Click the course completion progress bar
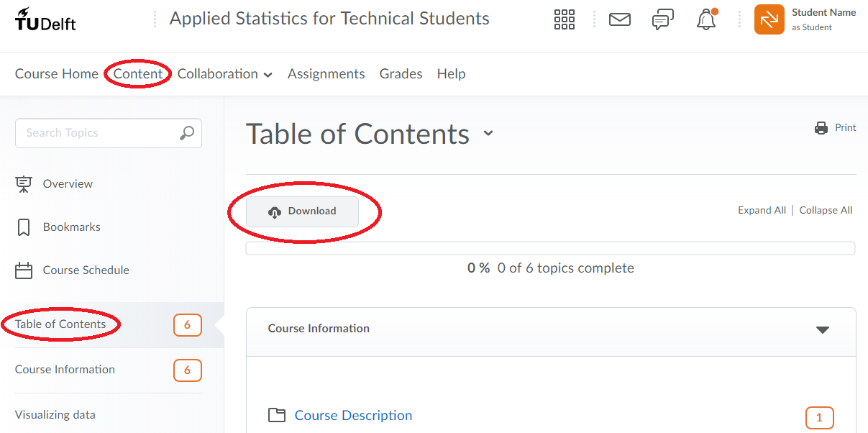 551,247
